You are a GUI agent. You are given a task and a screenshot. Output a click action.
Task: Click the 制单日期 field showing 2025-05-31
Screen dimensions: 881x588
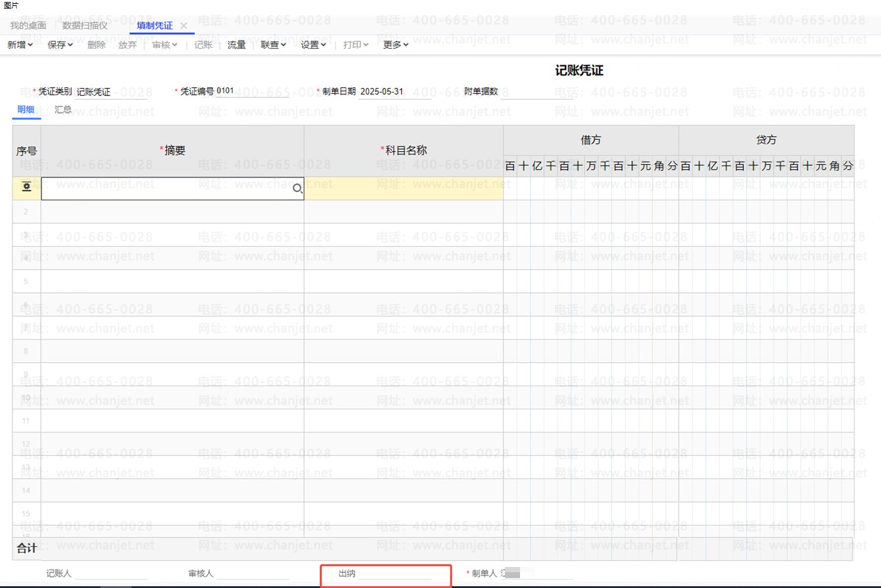[x=391, y=91]
